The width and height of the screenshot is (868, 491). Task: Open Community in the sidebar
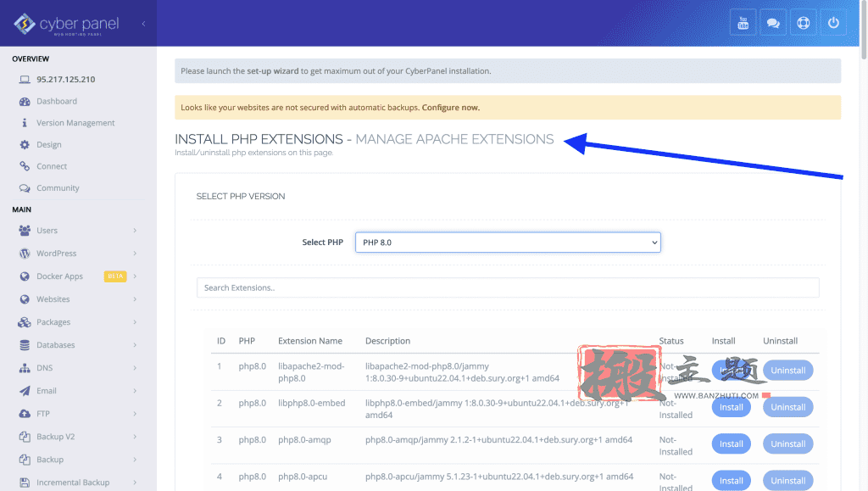click(58, 188)
